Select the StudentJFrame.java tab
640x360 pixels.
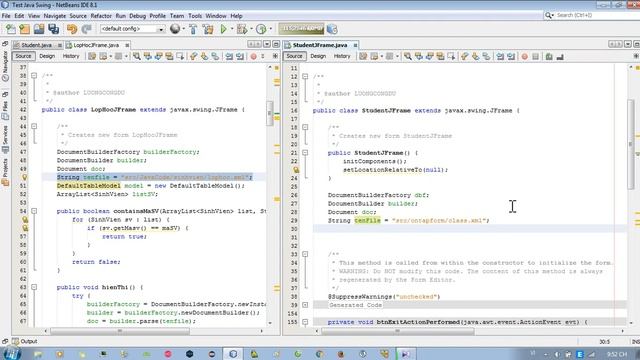point(320,45)
